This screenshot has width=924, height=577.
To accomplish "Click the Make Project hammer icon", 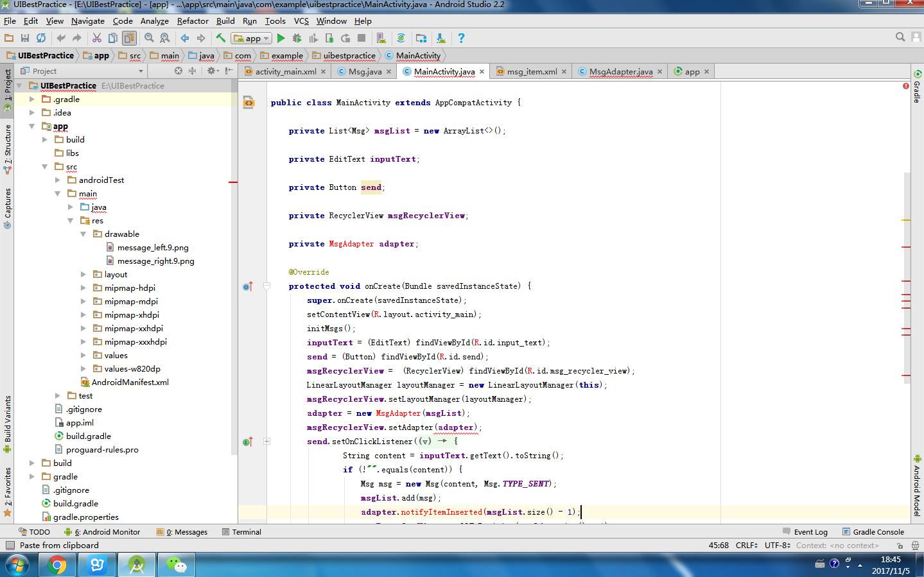I will click(221, 38).
